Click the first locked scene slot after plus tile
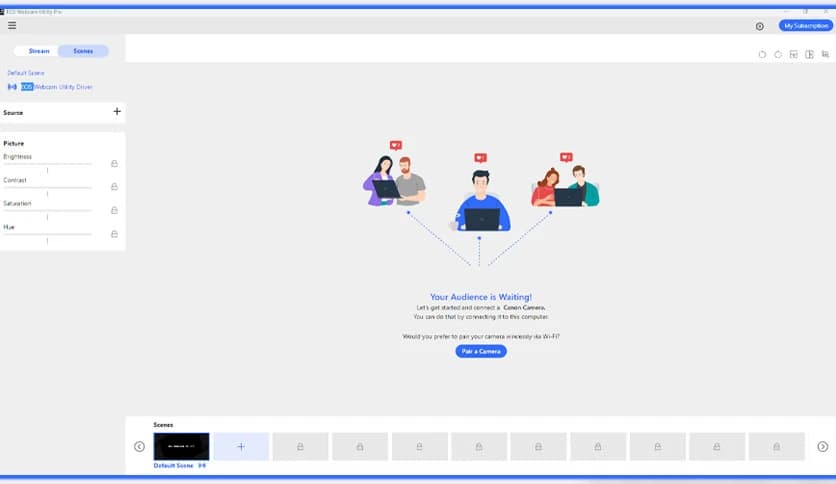836x484 pixels. tap(301, 446)
